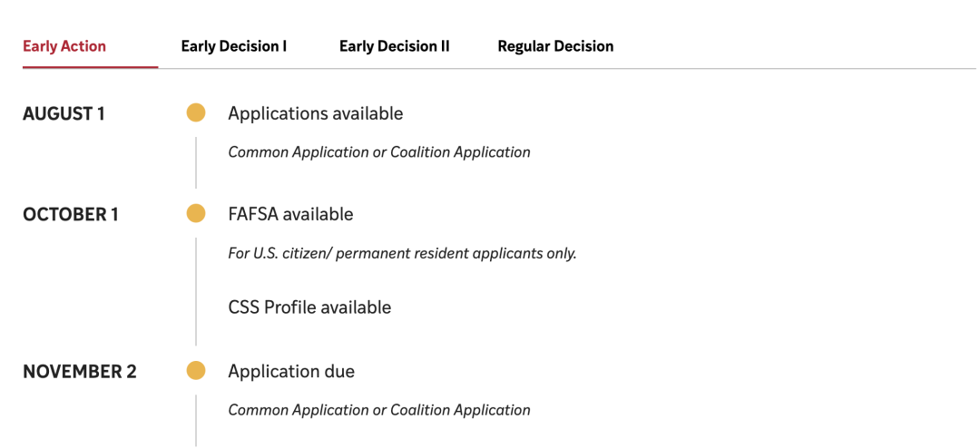Click the "Applications available" heading
This screenshot has height=448, width=980.
pyautogui.click(x=316, y=113)
